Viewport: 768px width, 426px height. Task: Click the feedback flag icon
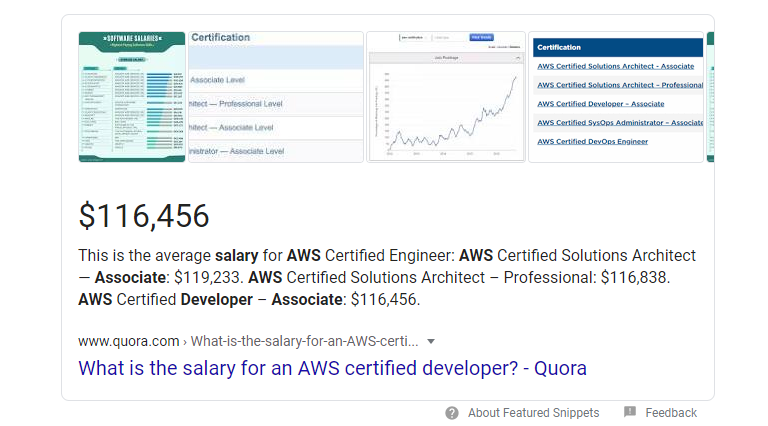[630, 412]
